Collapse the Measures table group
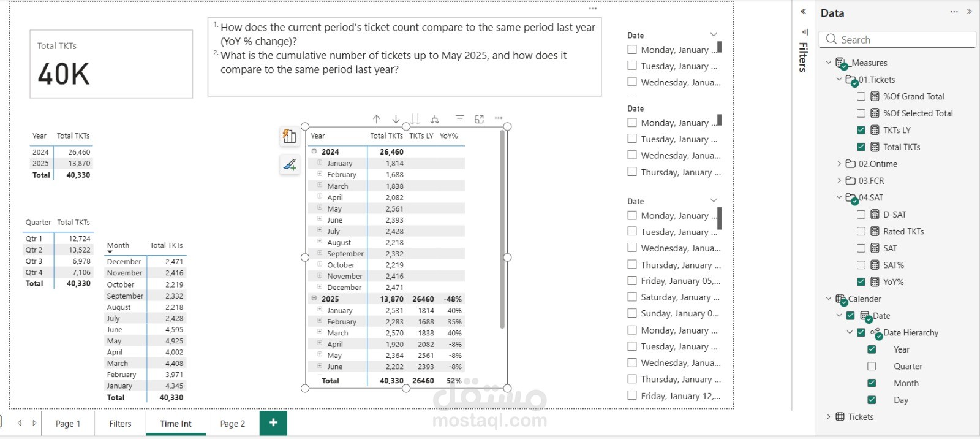This screenshot has width=980, height=439. 829,63
